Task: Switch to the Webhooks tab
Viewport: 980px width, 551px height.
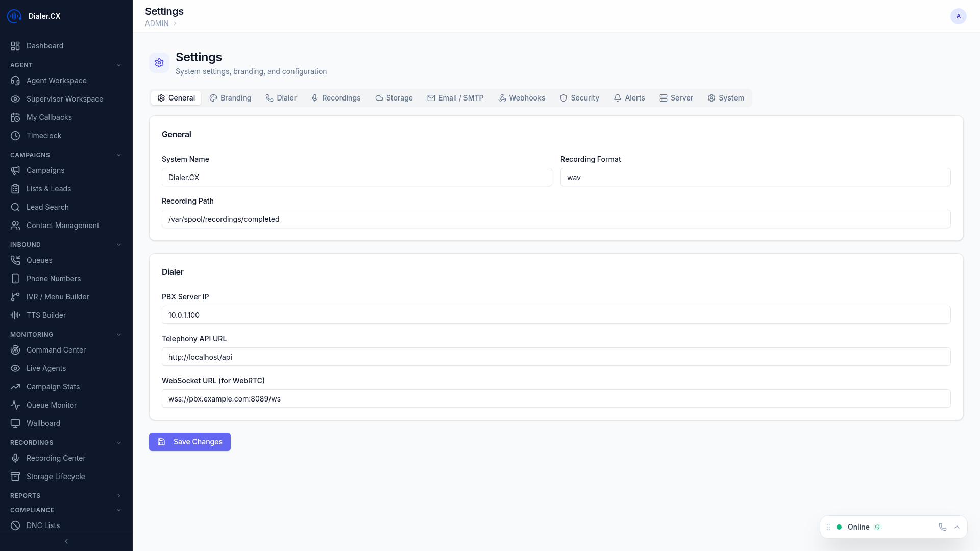Action: point(522,98)
